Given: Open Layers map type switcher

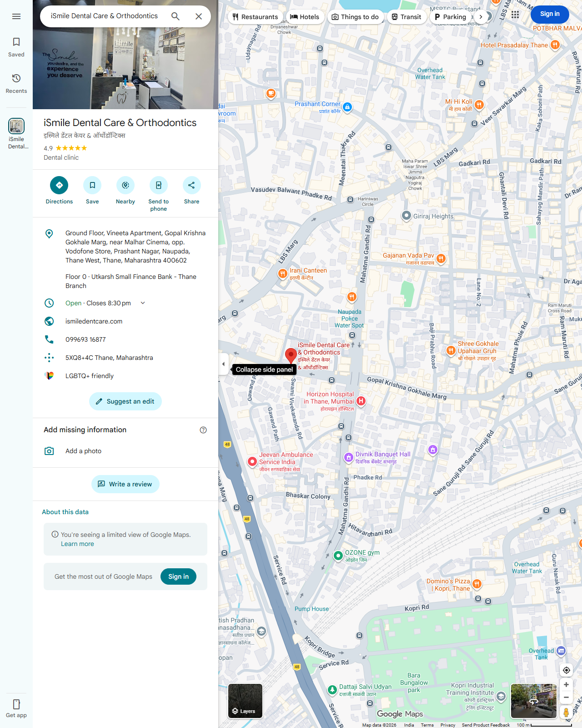Looking at the screenshot, I should click(245, 701).
